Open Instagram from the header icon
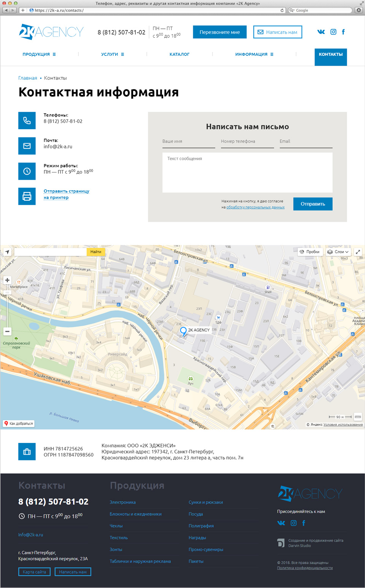Viewport: 365px width, 588px height. [x=333, y=32]
